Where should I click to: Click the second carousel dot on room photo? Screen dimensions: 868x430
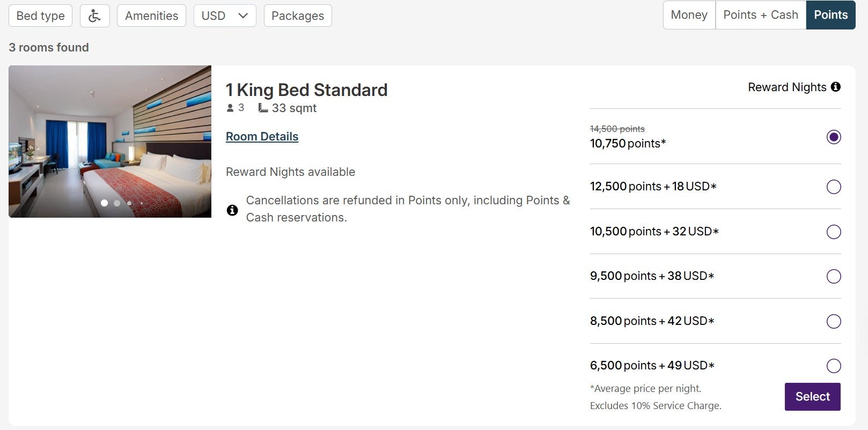click(117, 203)
